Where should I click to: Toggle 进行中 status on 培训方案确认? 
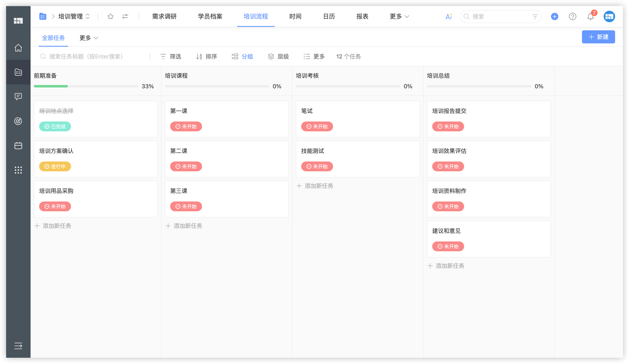tap(55, 166)
